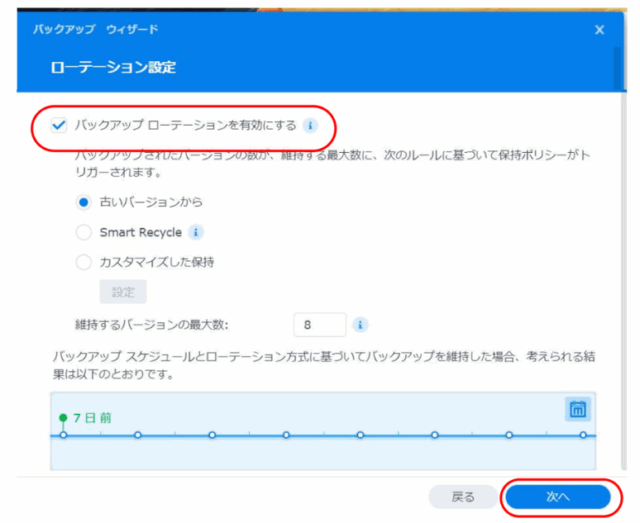This screenshot has width=640, height=523.
Task: Click info icon beside backup rotation checkbox
Action: pyautogui.click(x=310, y=127)
